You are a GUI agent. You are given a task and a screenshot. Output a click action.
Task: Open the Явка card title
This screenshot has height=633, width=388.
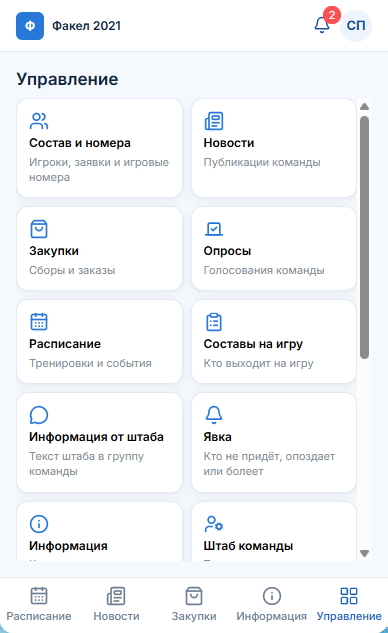pyautogui.click(x=218, y=437)
